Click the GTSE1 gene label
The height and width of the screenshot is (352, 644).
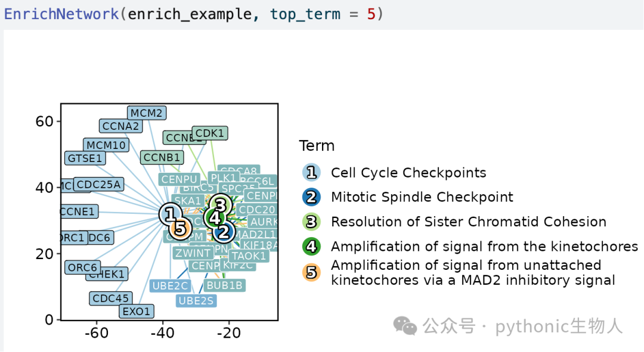tap(85, 158)
